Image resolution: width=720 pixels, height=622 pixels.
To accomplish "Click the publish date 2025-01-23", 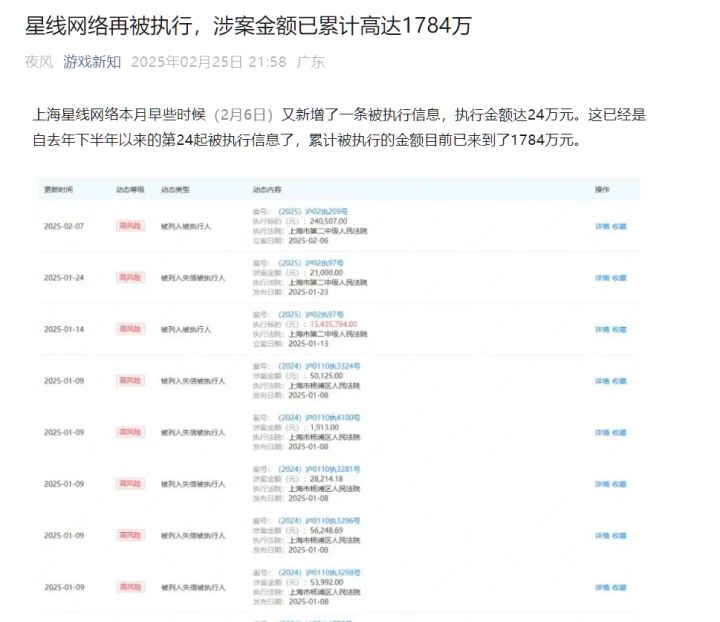I will click(x=308, y=292).
